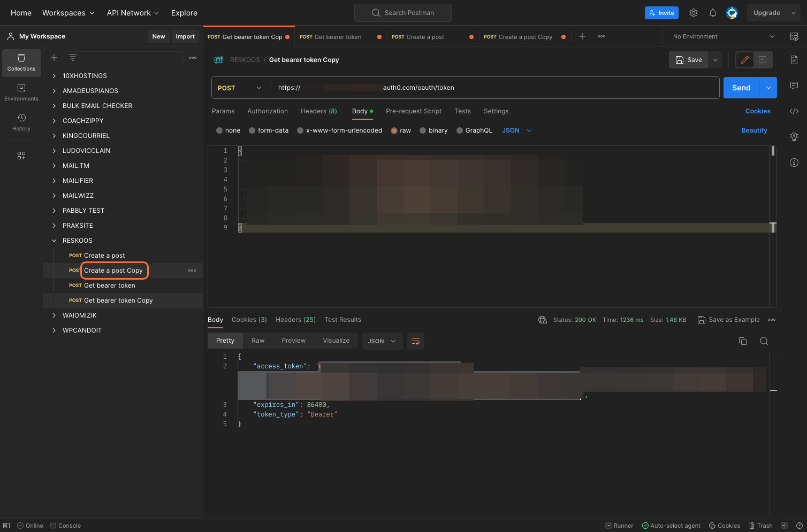The height and width of the screenshot is (532, 807).
Task: Open the request info icon
Action: pos(794,163)
